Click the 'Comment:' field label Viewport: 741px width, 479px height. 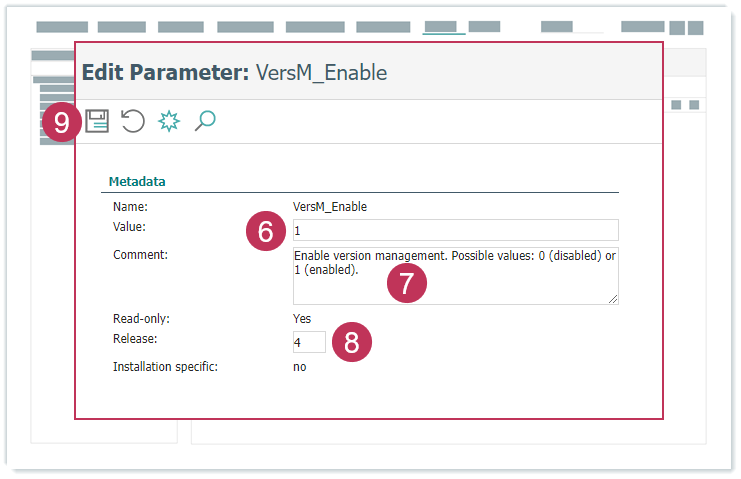(x=140, y=255)
